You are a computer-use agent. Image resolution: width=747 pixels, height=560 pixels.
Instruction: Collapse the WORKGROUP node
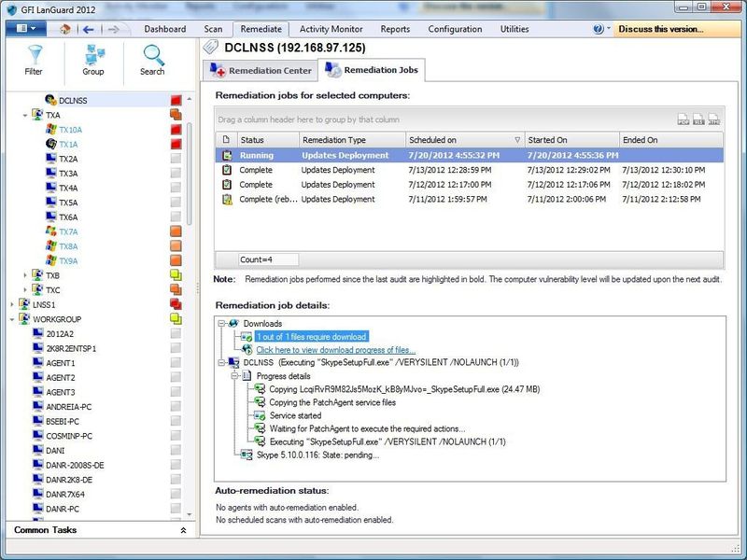click(x=12, y=319)
